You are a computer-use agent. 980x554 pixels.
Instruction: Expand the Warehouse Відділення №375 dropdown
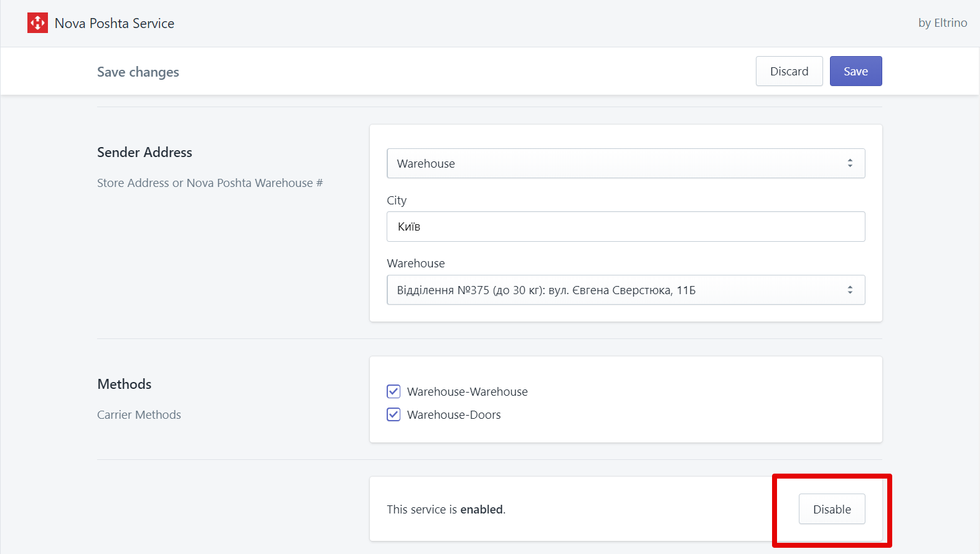626,290
